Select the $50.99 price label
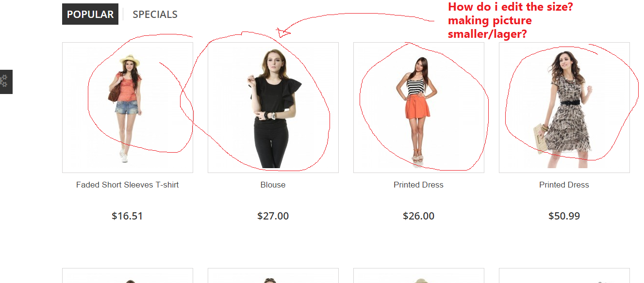This screenshot has width=644, height=283. [x=564, y=216]
